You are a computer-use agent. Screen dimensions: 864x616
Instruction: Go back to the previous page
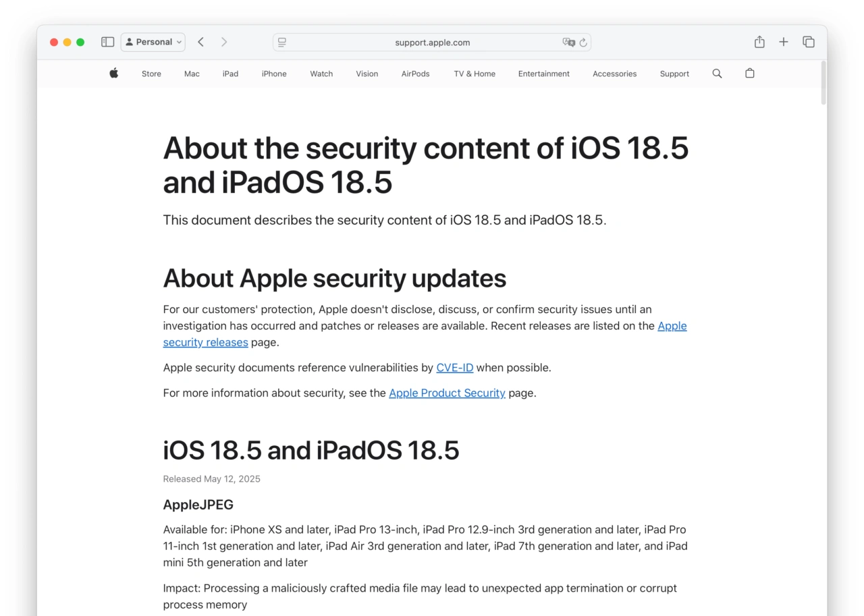(200, 42)
